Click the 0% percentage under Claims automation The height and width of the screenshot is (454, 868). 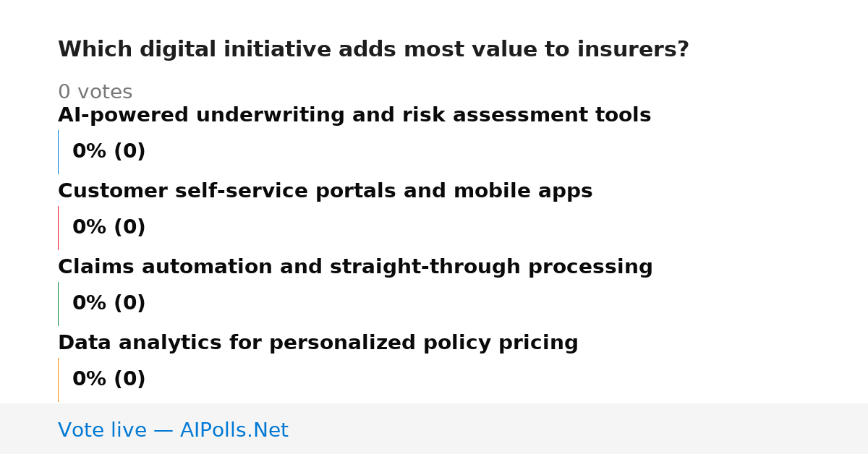point(90,304)
